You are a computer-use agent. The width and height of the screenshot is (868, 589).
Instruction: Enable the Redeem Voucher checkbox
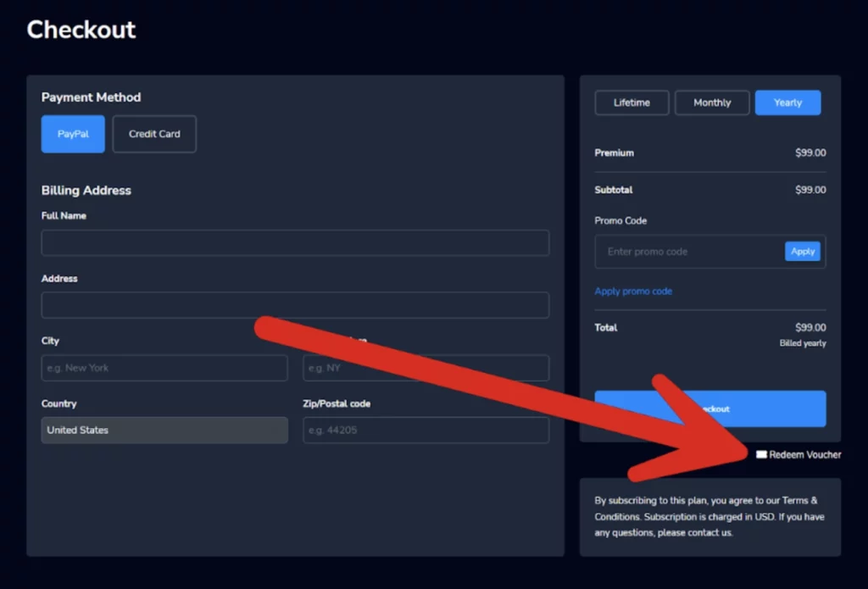[762, 454]
